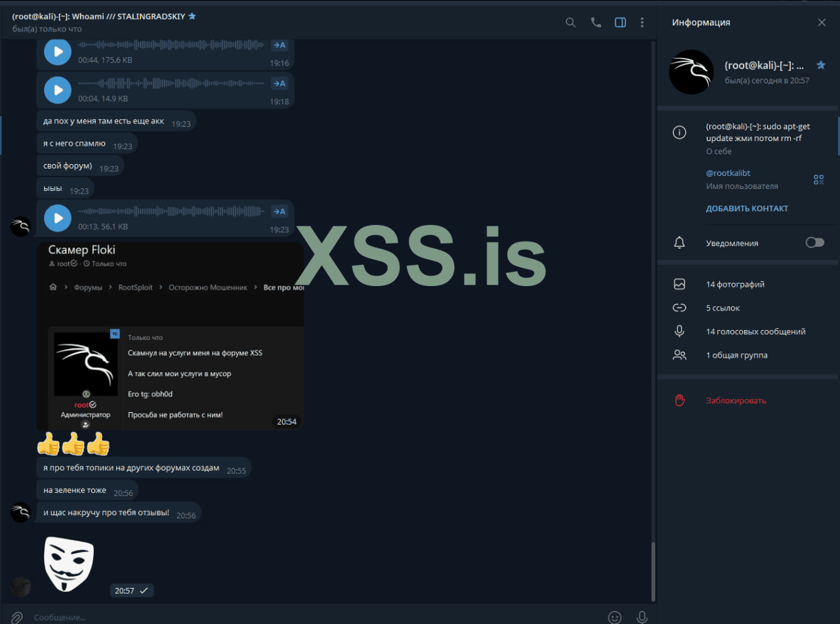This screenshot has height=624, width=840.
Task: Play the 00:44 voice message
Action: tap(58, 51)
